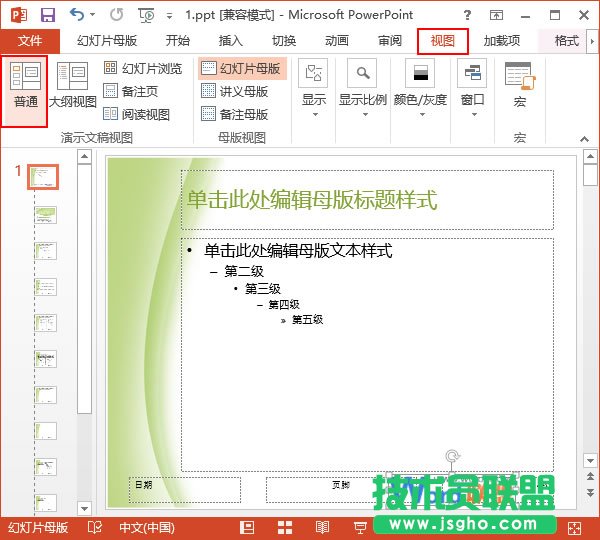This screenshot has width=600, height=540.
Task: Select the 审阅 review tab
Action: pos(390,41)
